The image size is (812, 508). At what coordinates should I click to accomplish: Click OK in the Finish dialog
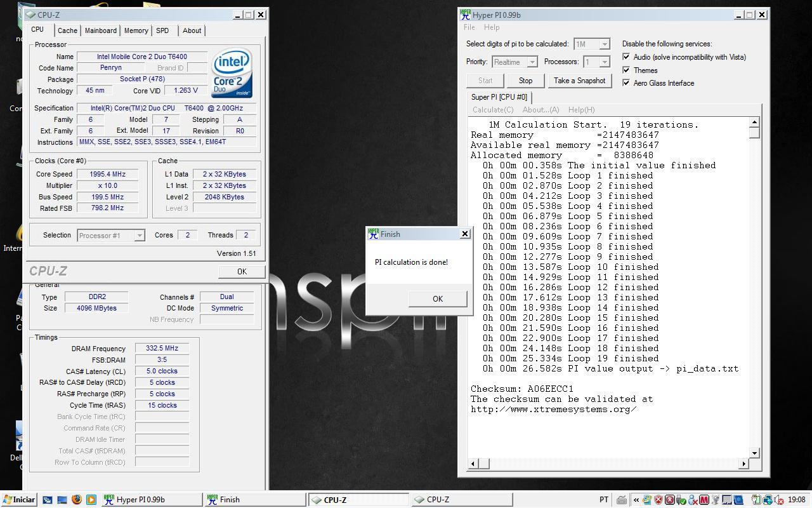point(438,298)
